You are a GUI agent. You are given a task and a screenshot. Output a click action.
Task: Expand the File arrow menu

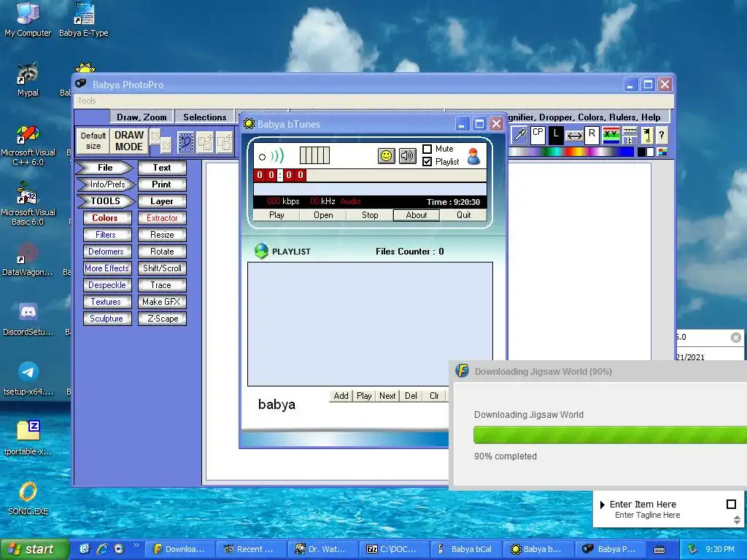pos(105,168)
